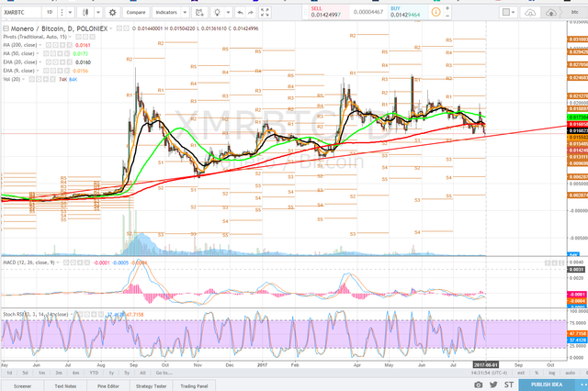
Task: Click the ideas lightbulb icon
Action: pos(217,12)
